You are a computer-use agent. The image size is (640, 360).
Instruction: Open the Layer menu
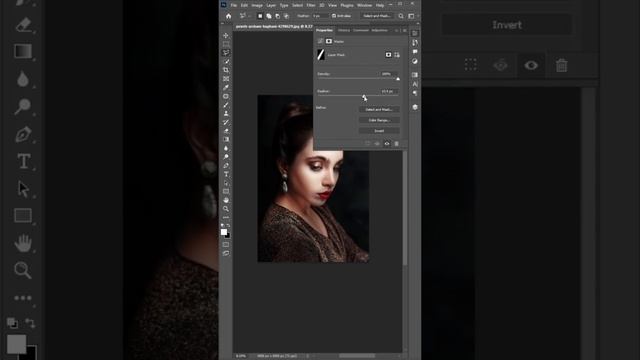click(271, 5)
